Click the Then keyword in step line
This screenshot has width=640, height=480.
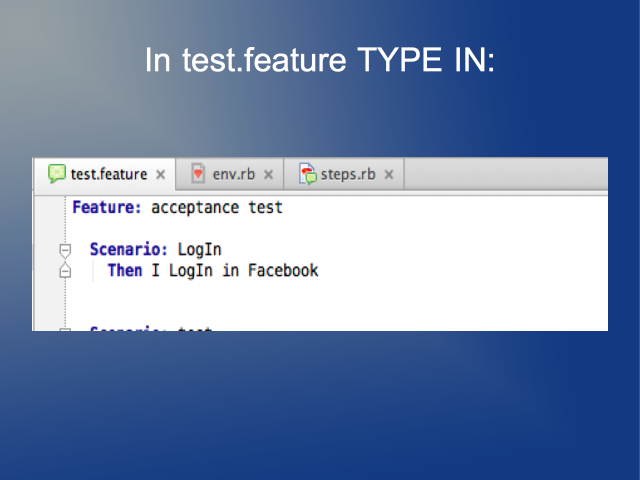(x=125, y=271)
